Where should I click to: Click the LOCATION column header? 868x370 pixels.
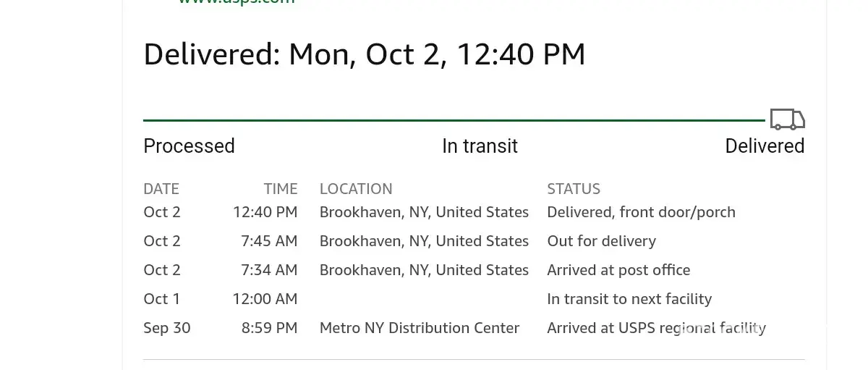coord(356,189)
